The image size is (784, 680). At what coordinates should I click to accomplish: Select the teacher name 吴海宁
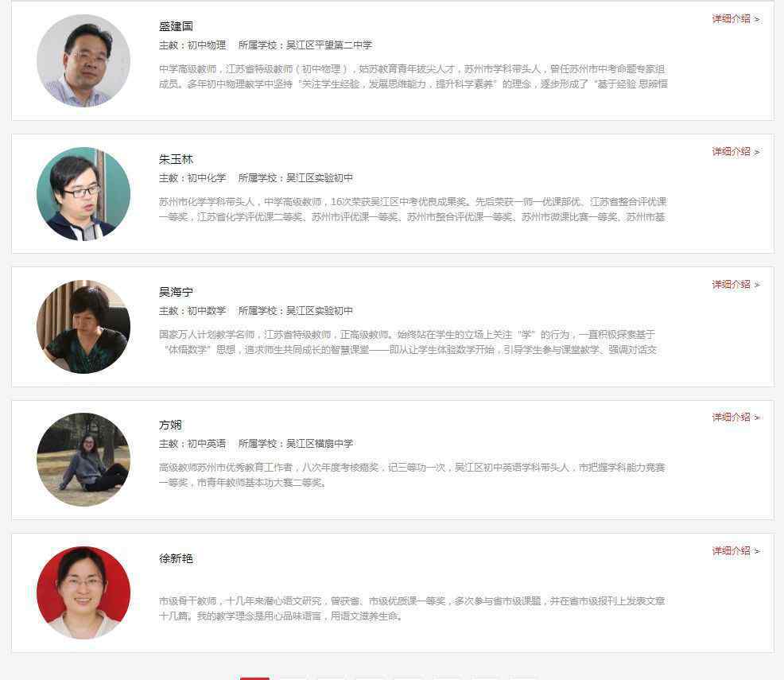(176, 292)
